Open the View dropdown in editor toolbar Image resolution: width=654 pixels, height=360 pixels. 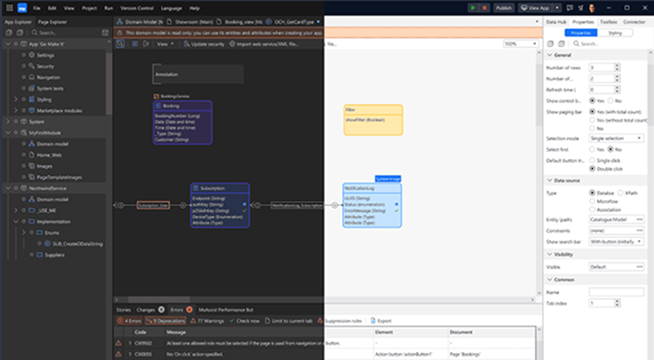165,44
